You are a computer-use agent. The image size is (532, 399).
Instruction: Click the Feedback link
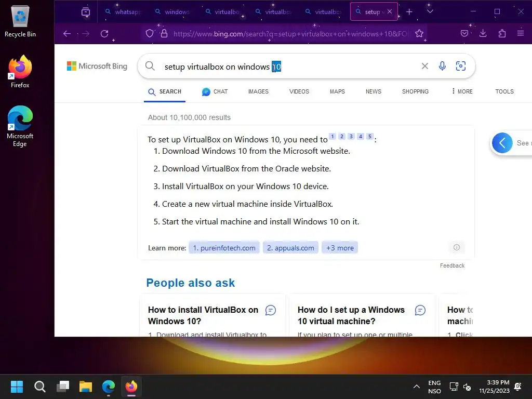(x=452, y=265)
